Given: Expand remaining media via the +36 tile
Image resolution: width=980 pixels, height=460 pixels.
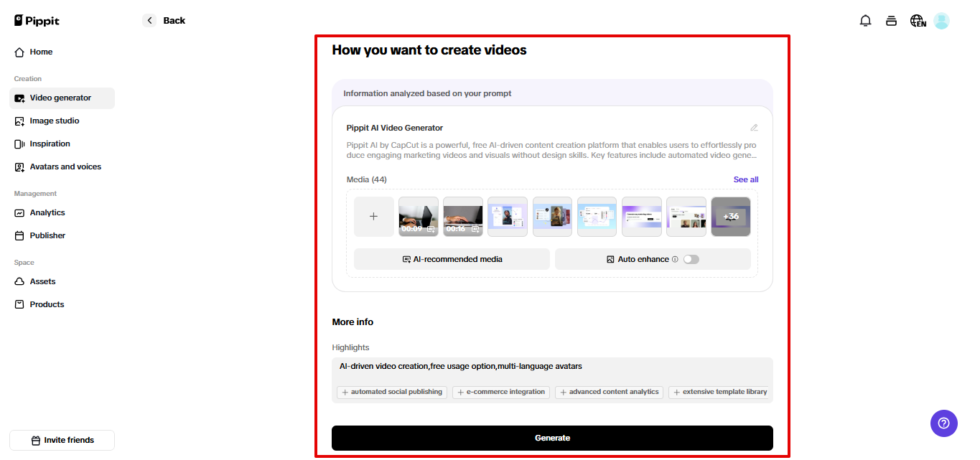Looking at the screenshot, I should point(730,216).
